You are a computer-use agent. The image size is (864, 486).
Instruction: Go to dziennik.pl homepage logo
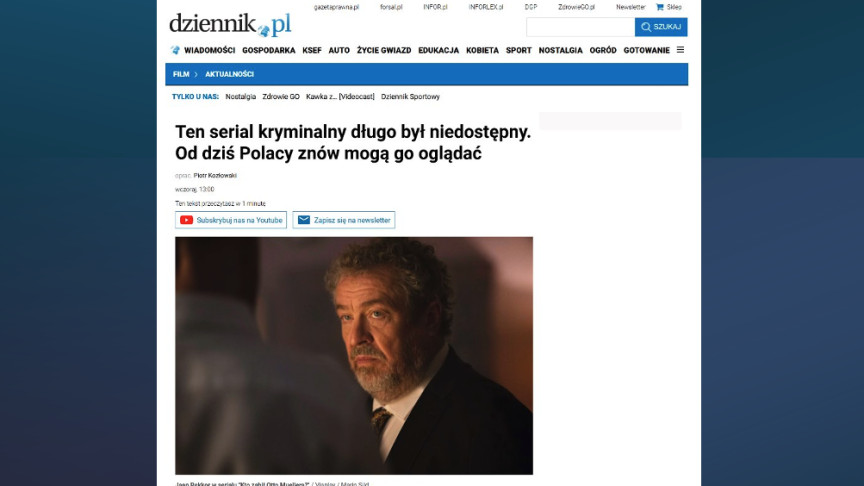click(x=230, y=25)
